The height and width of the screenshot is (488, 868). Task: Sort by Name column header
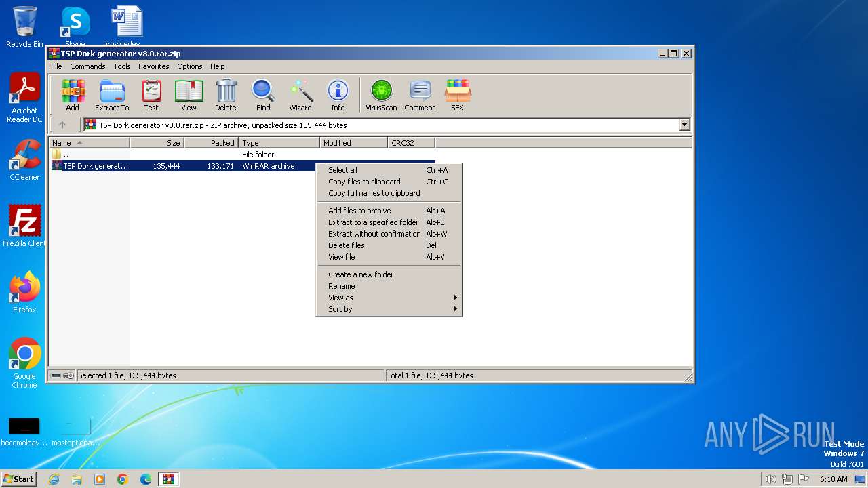[89, 143]
